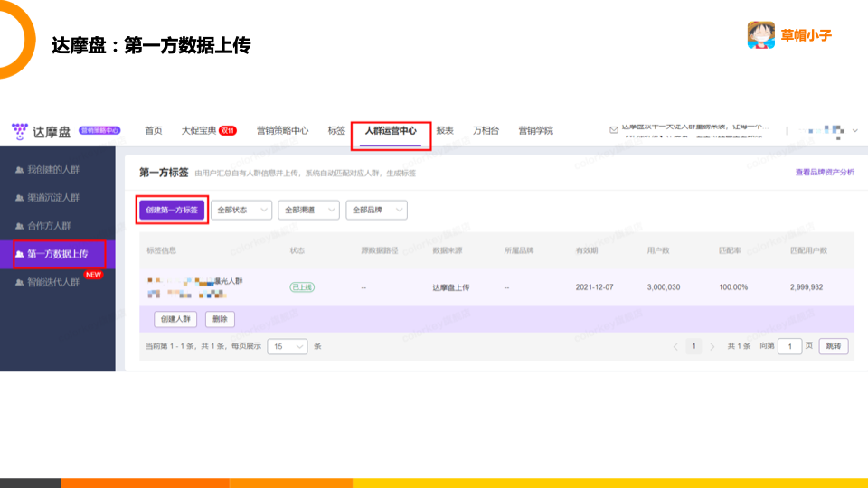Screen dimensions: 868x488
Task: Click the notification message text in header
Action: pos(694,131)
